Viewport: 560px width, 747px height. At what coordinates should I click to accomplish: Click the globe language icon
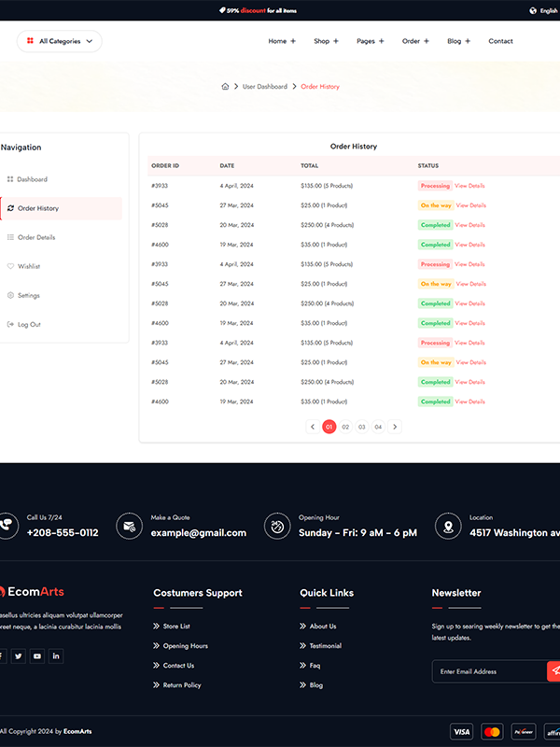coord(533,10)
